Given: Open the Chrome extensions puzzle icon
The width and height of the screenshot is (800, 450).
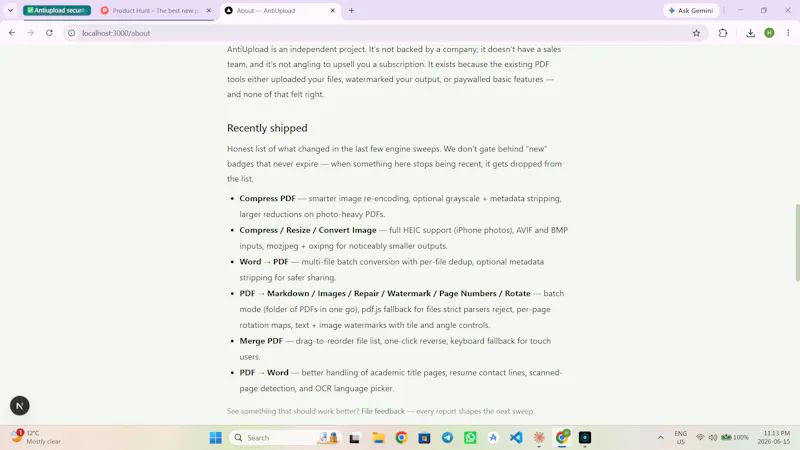Looking at the screenshot, I should pos(723,33).
